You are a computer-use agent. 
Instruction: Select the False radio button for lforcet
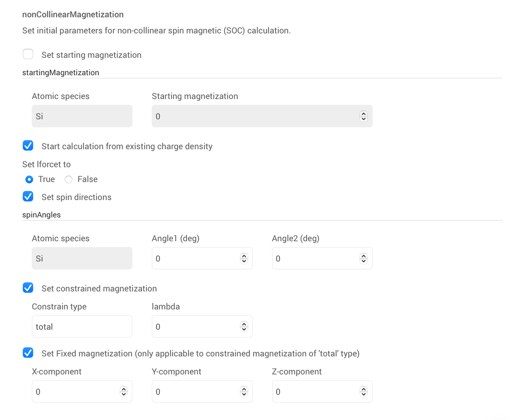[x=69, y=179]
